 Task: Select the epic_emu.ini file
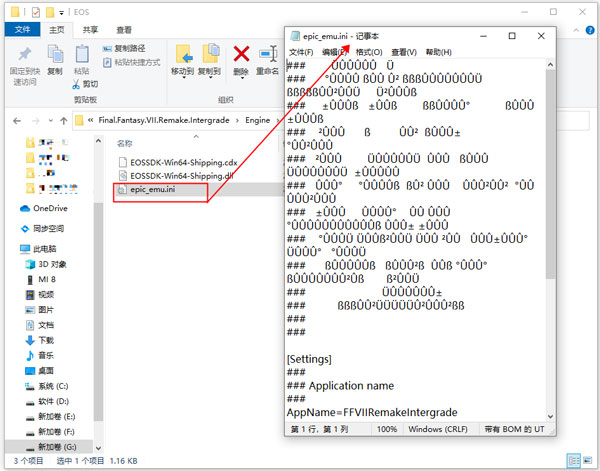pyautogui.click(x=152, y=187)
